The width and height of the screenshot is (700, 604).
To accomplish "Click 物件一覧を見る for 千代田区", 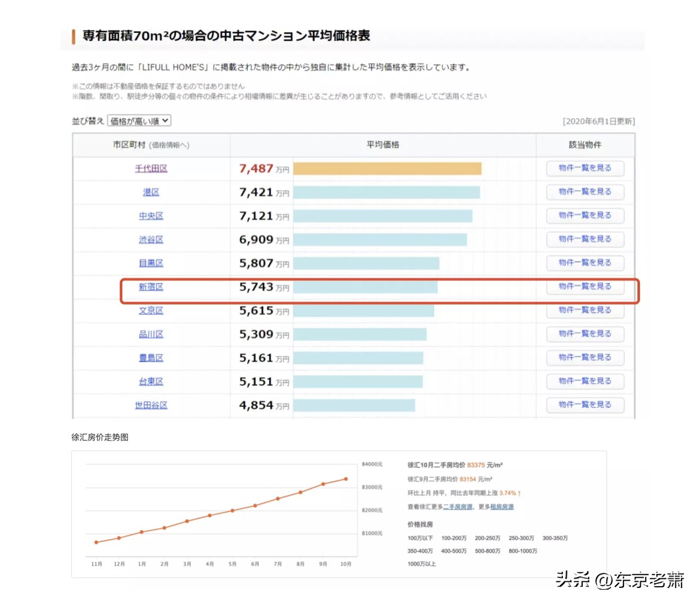I will click(x=585, y=168).
